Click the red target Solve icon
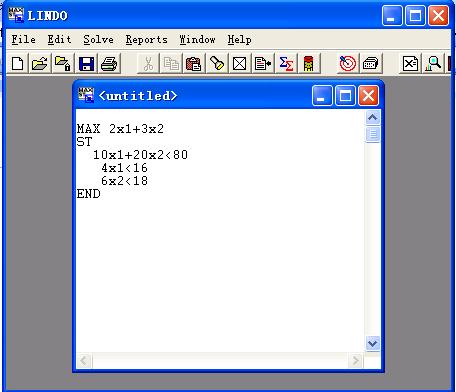Screen dimensions: 456x392 tap(348, 63)
